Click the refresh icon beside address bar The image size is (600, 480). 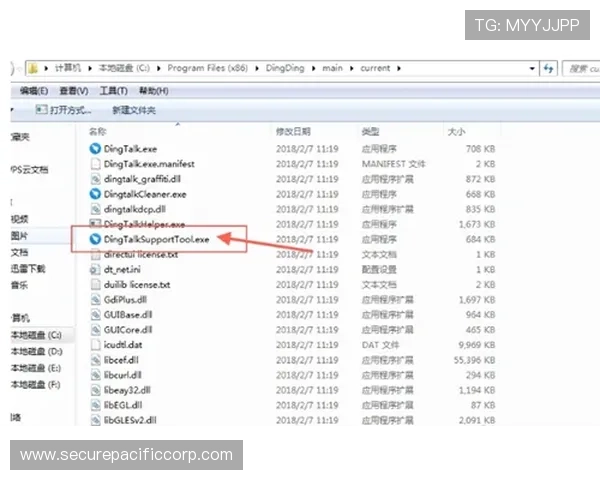tap(548, 68)
